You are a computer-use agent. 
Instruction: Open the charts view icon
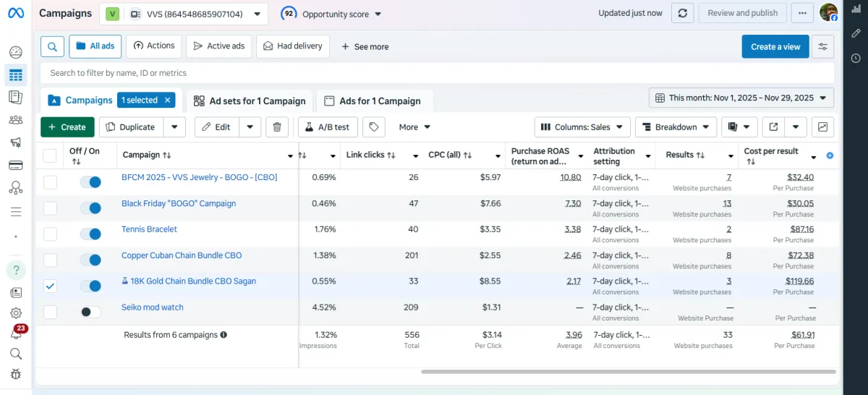pyautogui.click(x=822, y=127)
